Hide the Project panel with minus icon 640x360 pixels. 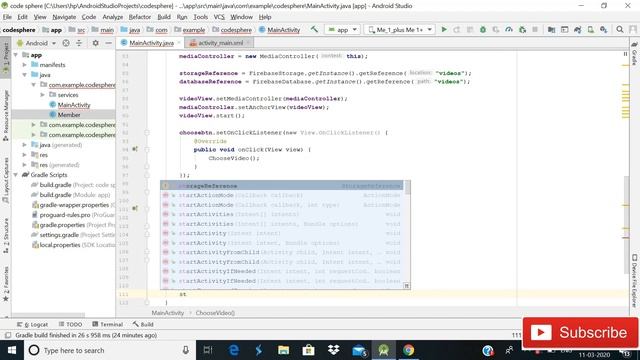coord(109,43)
